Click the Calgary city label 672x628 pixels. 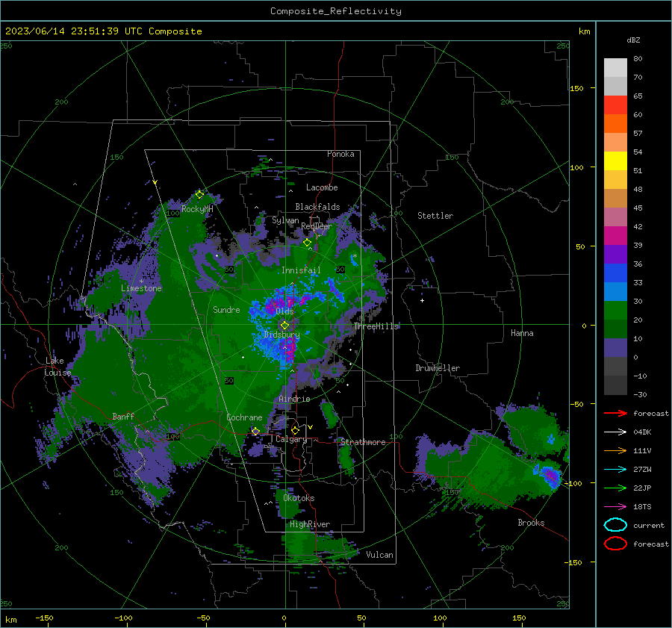291,439
